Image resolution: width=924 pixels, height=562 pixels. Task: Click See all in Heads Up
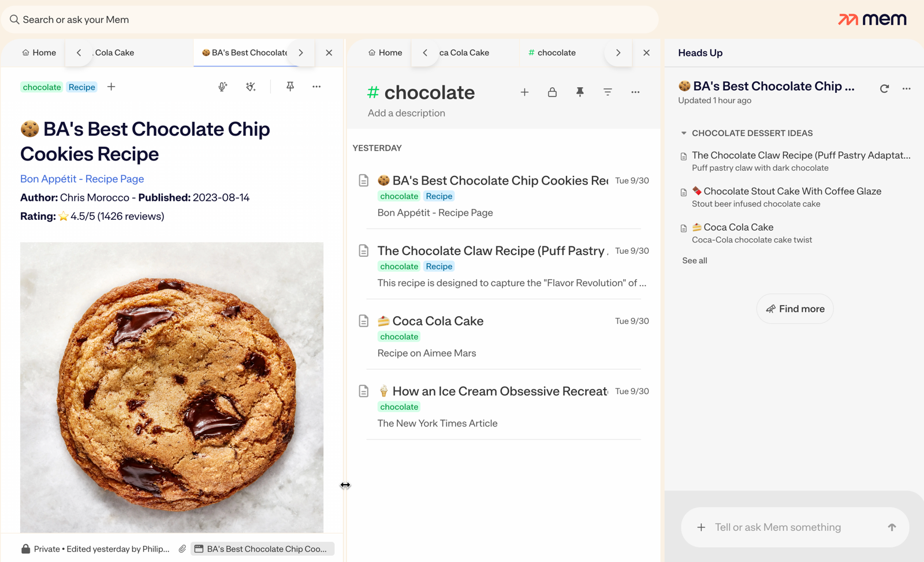[x=695, y=260]
